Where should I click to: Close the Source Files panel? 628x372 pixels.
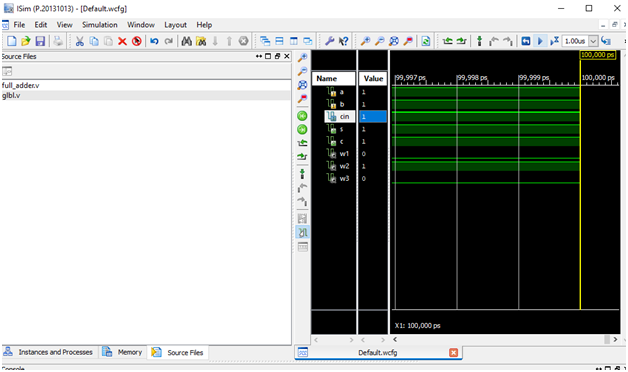point(287,56)
